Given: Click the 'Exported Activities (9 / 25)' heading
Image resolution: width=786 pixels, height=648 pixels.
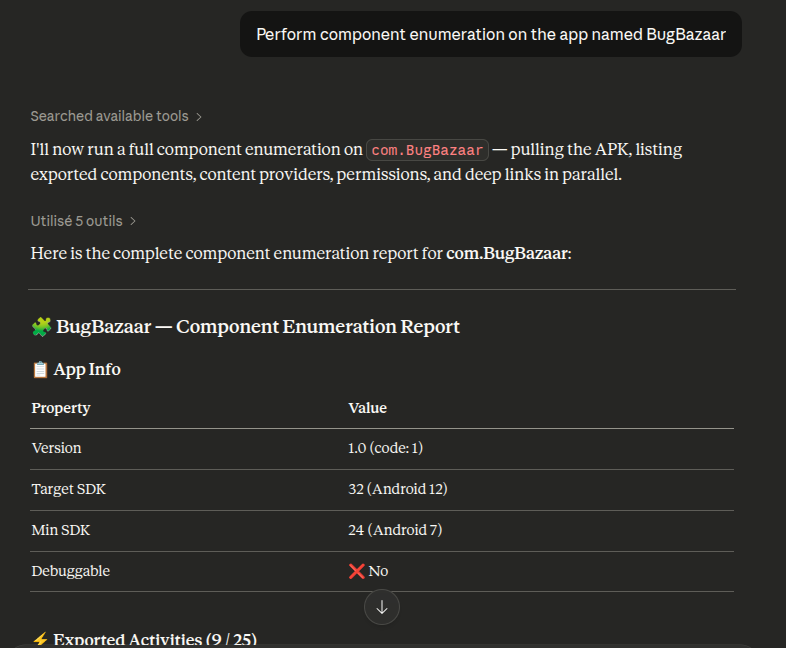Looking at the screenshot, I should coord(155,640).
